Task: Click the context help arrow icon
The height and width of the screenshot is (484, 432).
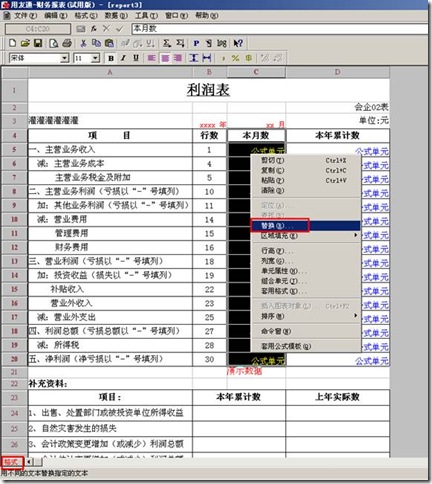Action: [238, 43]
